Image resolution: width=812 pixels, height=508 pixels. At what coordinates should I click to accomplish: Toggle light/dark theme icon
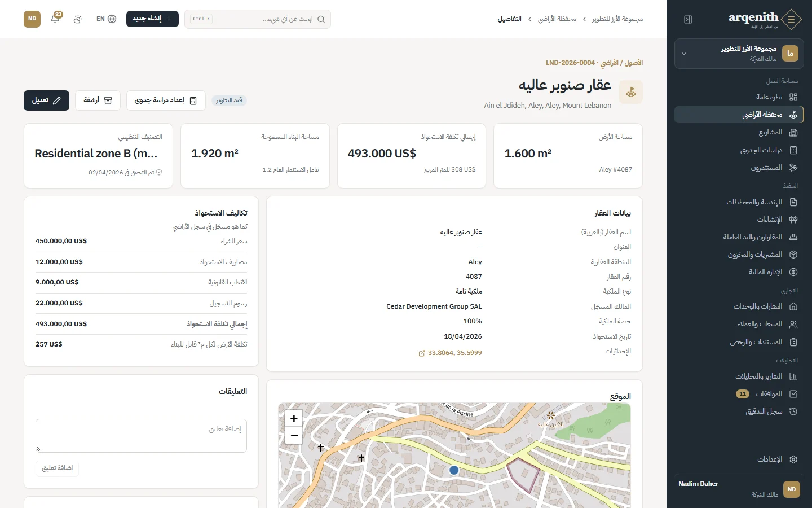point(78,19)
